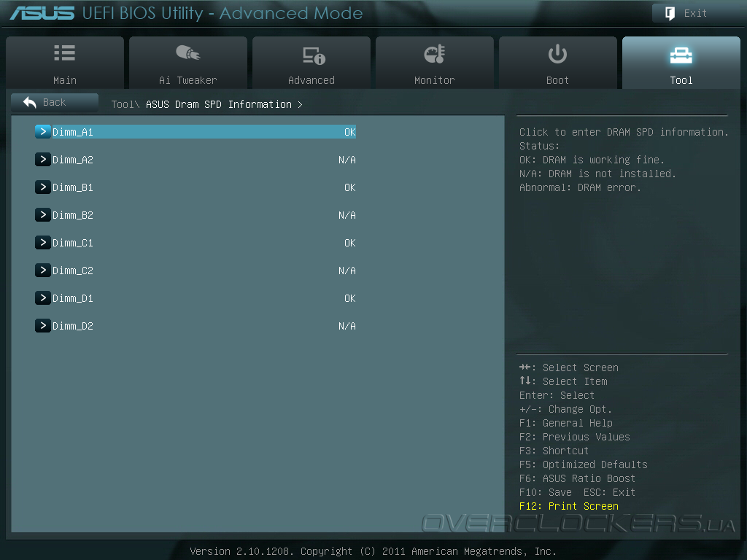Switch to the Ai Tweaker tab label
This screenshot has width=747, height=560.
(x=188, y=80)
